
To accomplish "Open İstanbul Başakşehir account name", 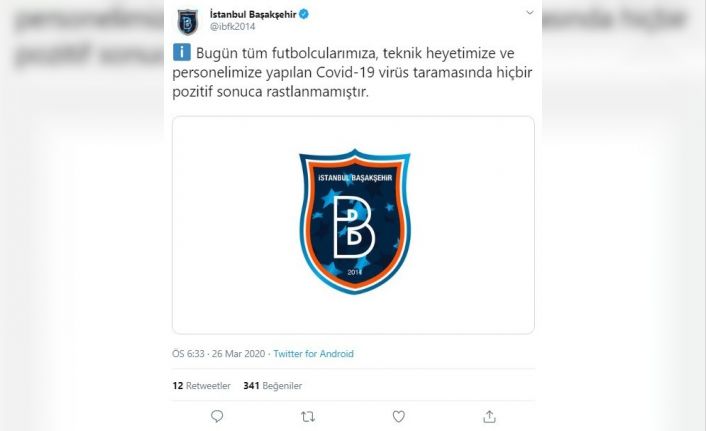I will click(253, 14).
